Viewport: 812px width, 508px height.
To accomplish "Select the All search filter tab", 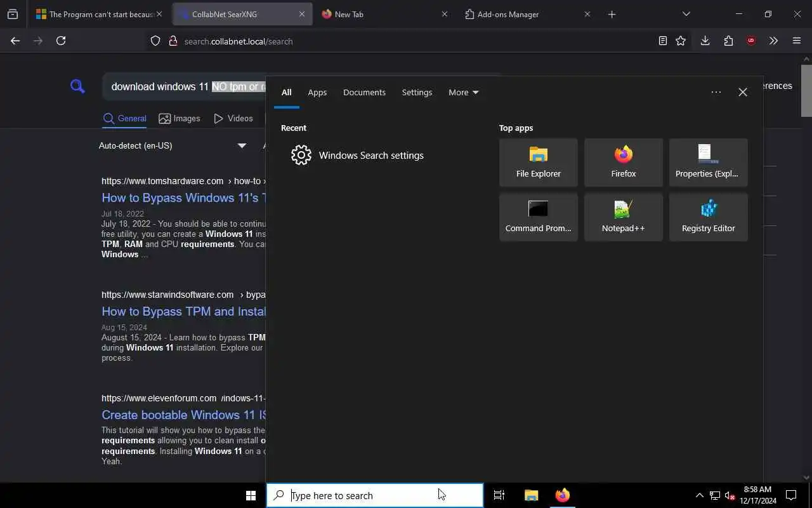I will point(287,93).
